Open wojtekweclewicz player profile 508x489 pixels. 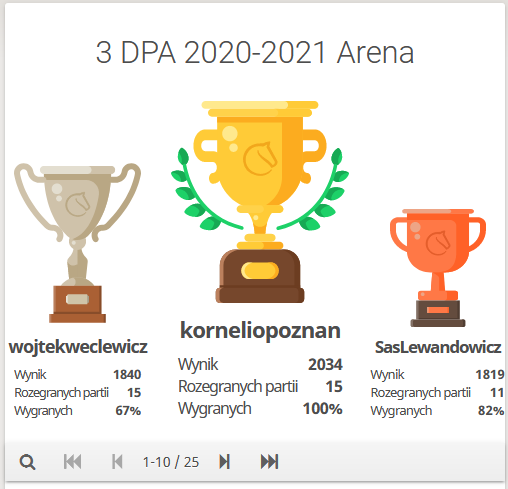78,347
